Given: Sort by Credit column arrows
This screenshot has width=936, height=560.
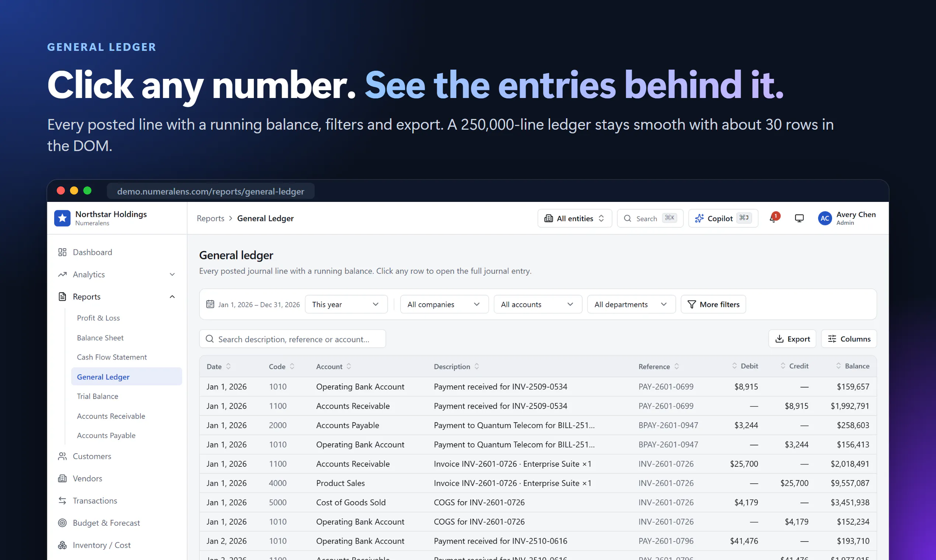Looking at the screenshot, I should [783, 366].
